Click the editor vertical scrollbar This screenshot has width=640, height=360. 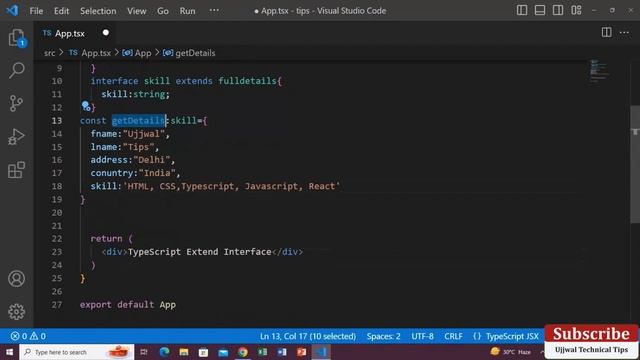(635, 163)
